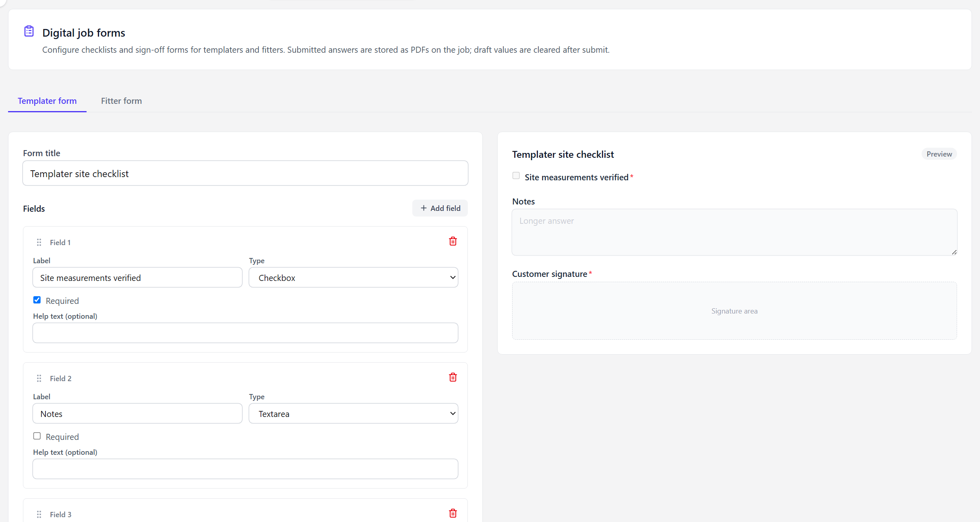The height and width of the screenshot is (522, 980).
Task: Click the Fields section heading
Action: click(x=34, y=209)
